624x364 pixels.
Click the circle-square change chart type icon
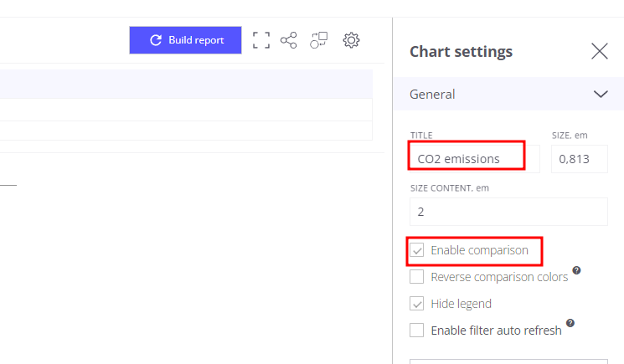(x=319, y=40)
